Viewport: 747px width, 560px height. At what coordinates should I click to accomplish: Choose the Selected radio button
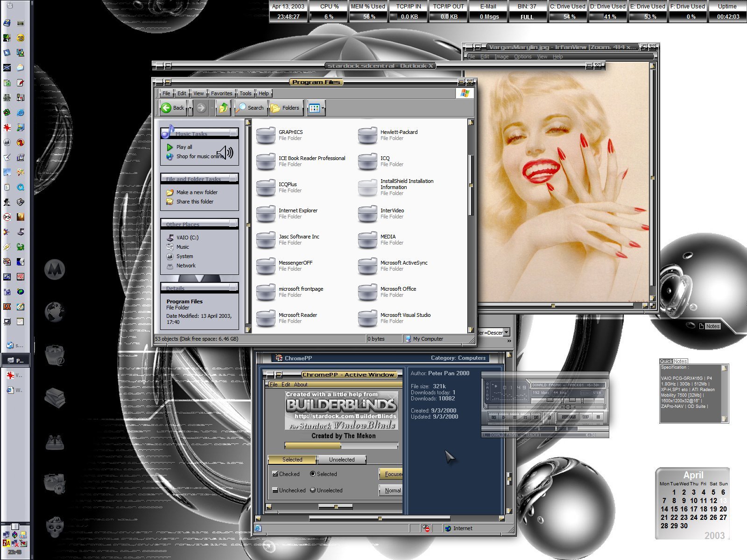(x=313, y=474)
